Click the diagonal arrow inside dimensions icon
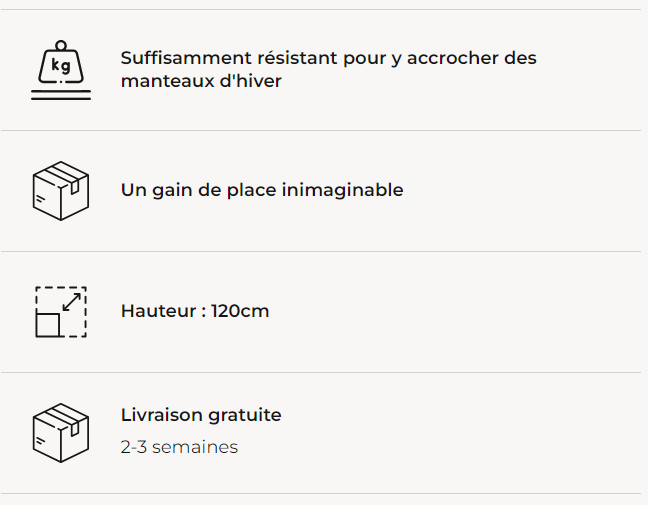This screenshot has width=648, height=505. [x=71, y=299]
